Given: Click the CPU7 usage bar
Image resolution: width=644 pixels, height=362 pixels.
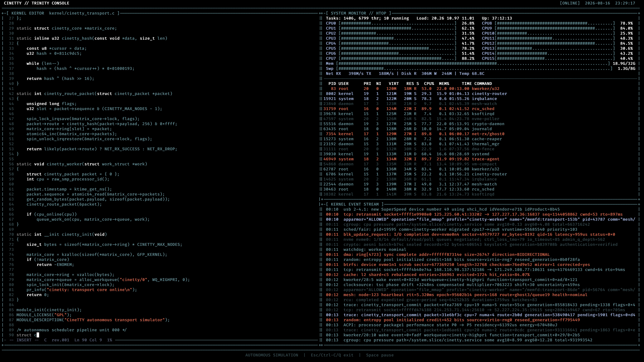Looking at the screenshot, I should point(397,59).
